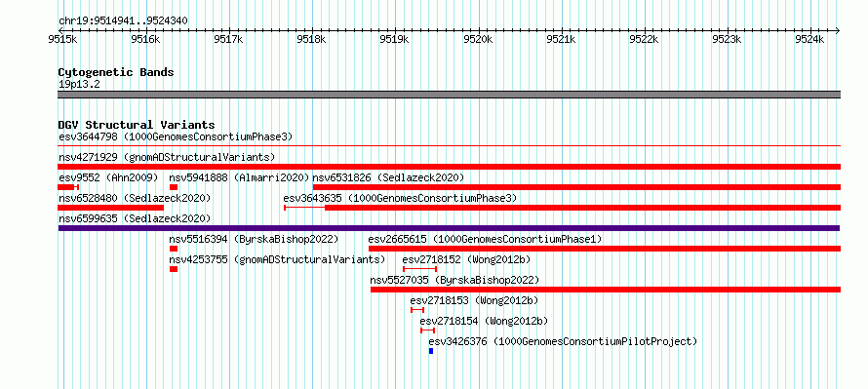
Task: Click the purple nsv6599635 variant bar
Action: point(449,228)
